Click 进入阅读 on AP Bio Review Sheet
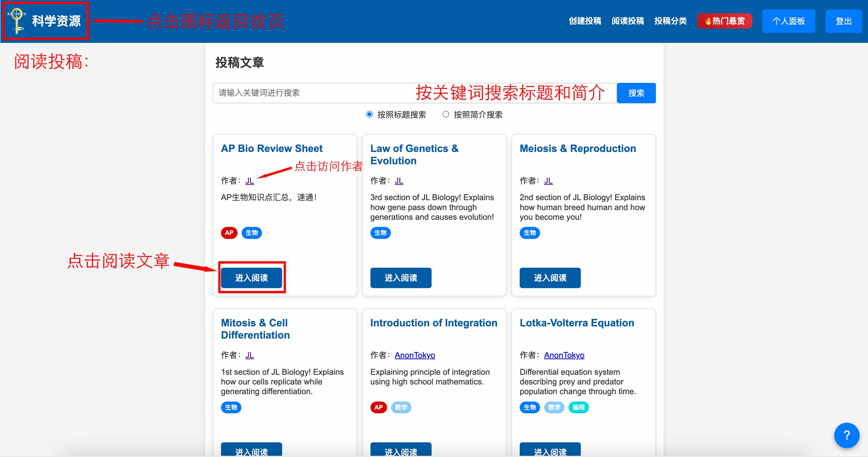 252,277
